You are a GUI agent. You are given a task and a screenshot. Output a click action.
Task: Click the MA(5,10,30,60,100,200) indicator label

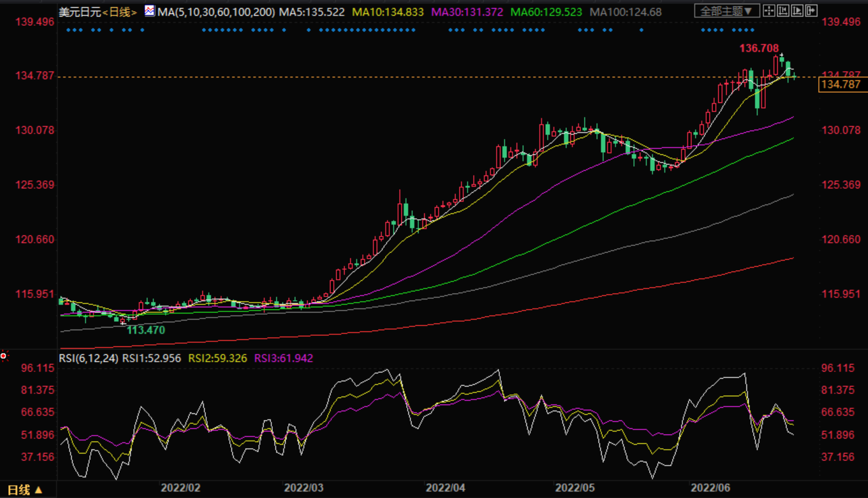point(216,12)
